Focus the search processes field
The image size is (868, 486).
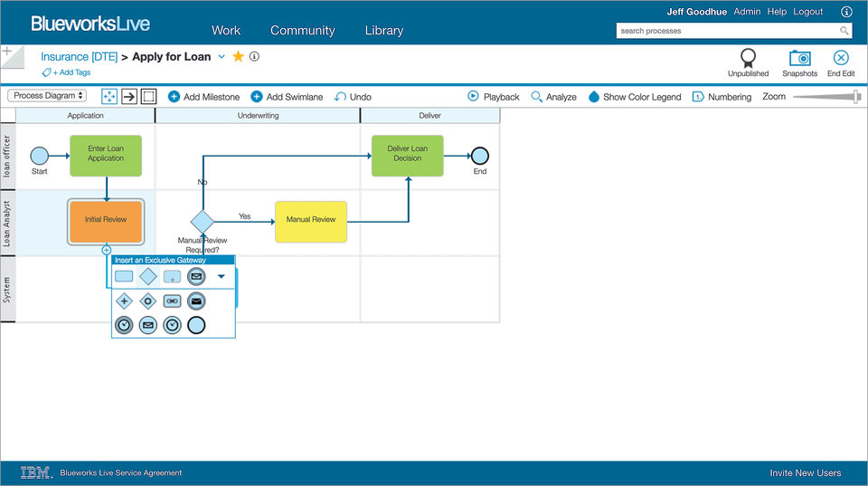(728, 31)
